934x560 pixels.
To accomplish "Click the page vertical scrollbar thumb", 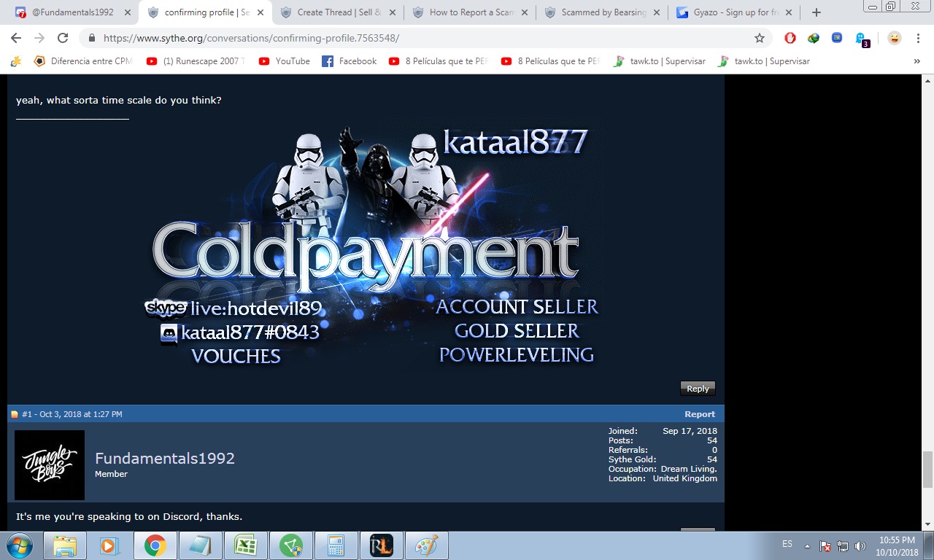I will click(x=927, y=470).
